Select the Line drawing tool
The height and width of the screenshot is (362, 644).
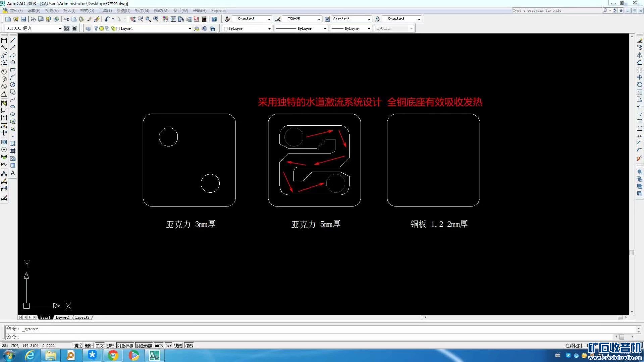pos(13,40)
